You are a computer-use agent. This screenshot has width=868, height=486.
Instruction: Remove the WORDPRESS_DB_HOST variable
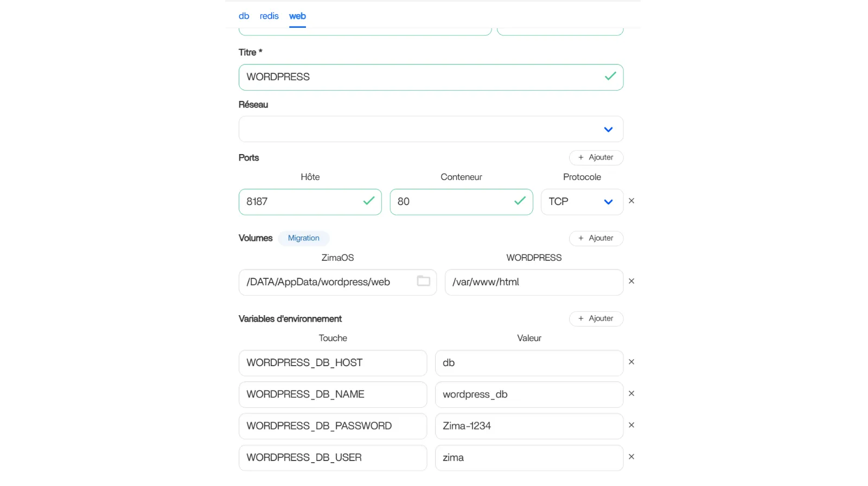click(631, 362)
